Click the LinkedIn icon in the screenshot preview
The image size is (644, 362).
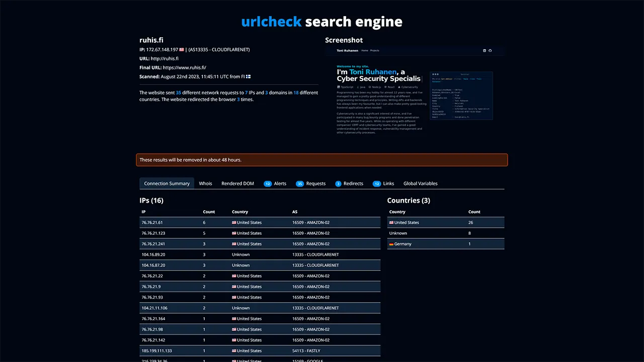pos(485,50)
